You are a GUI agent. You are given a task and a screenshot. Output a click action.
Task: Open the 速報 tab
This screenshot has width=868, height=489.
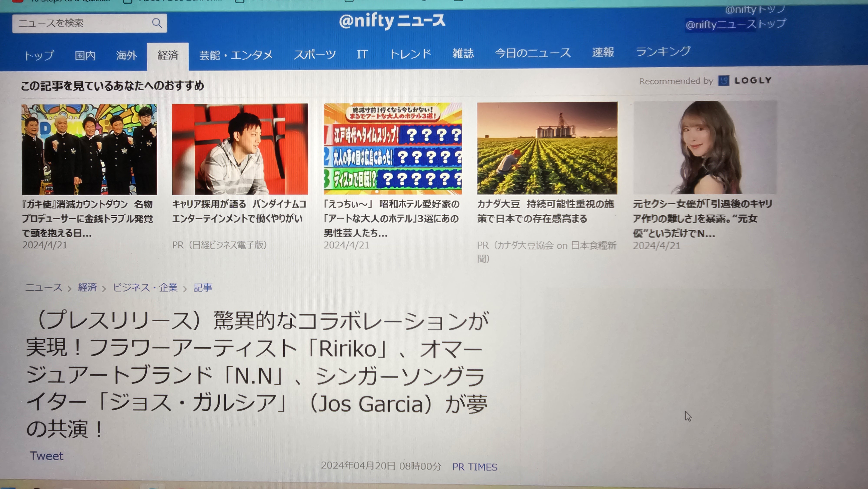[603, 53]
